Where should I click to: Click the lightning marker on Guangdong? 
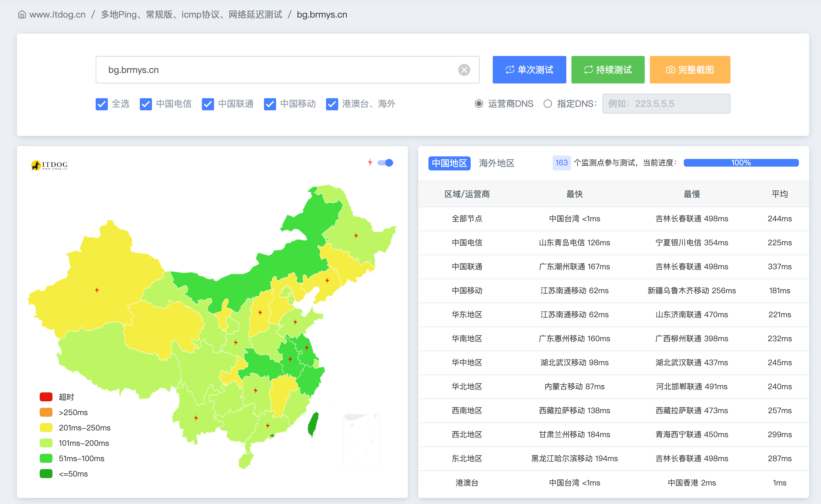coord(268,426)
